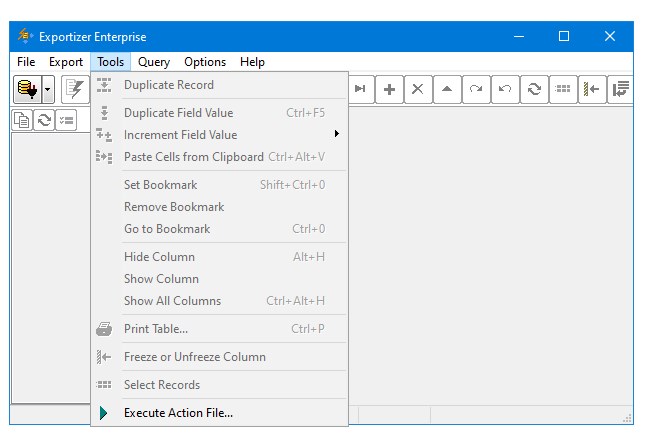Choose Hide Column from the menu
The image size is (650, 442).
(219, 257)
